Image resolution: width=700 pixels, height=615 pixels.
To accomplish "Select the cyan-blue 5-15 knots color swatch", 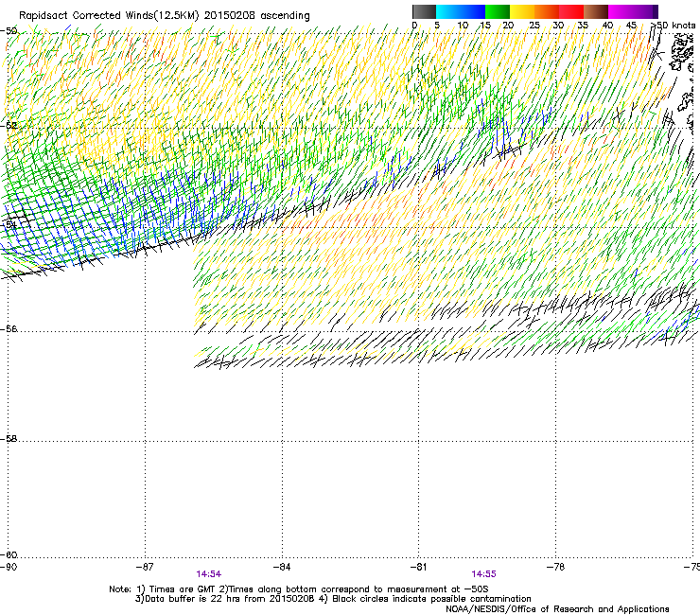I will tap(461, 11).
